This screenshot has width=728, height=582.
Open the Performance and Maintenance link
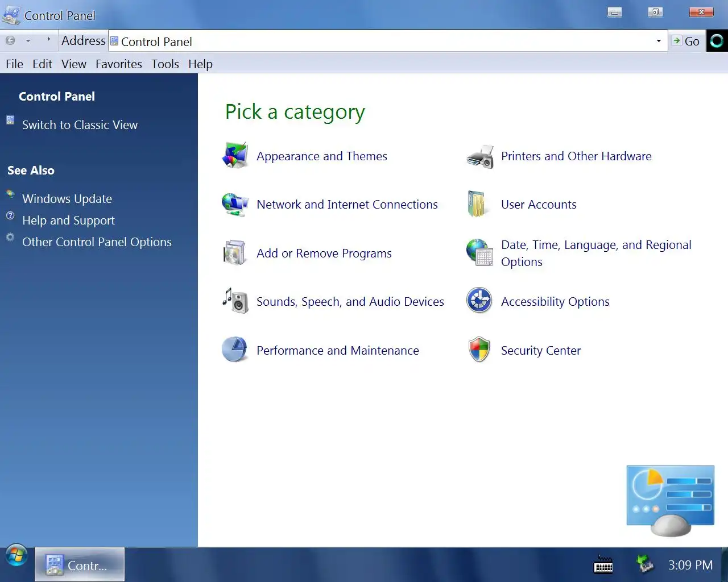[338, 351]
